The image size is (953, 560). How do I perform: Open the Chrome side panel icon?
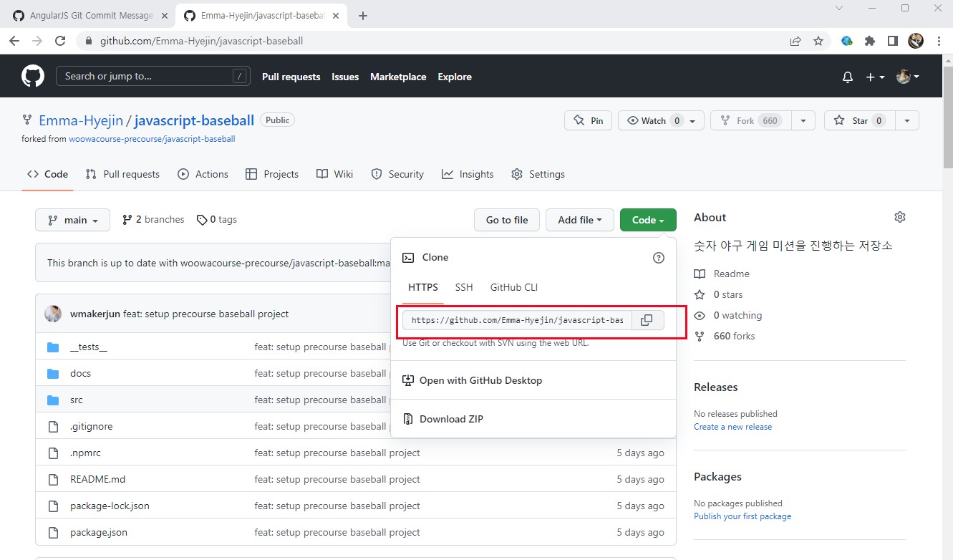[893, 41]
